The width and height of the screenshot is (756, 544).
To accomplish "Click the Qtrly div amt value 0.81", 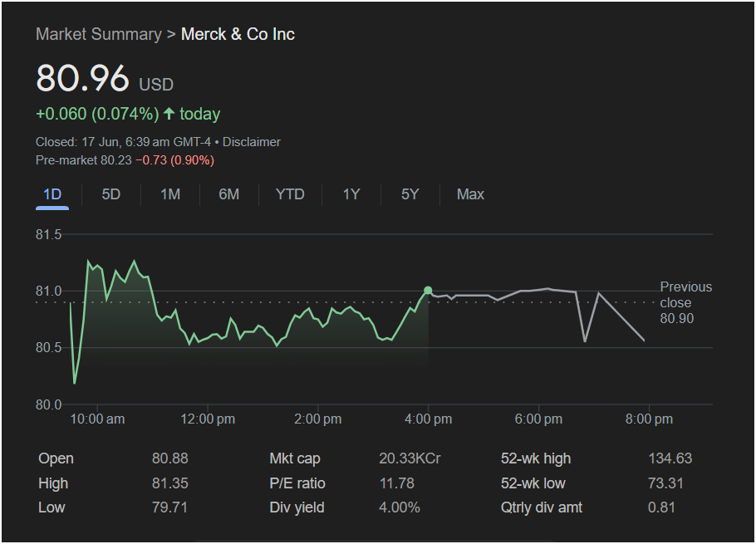I will coord(661,507).
